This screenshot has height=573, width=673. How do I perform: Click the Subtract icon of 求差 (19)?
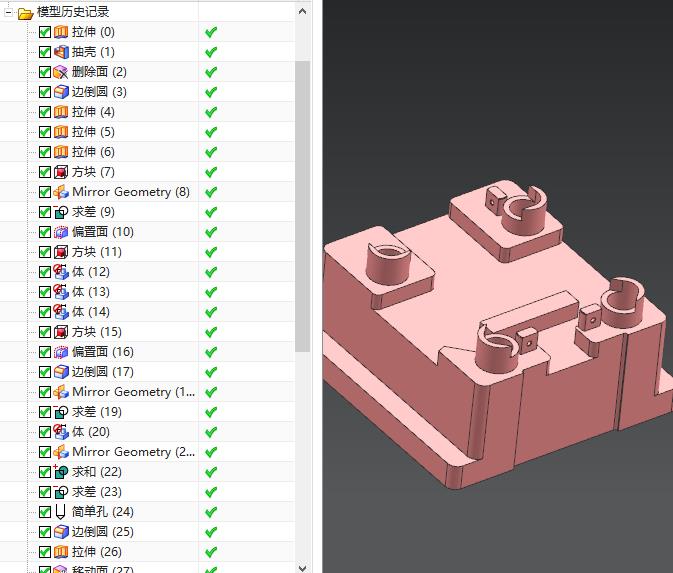tap(61, 412)
